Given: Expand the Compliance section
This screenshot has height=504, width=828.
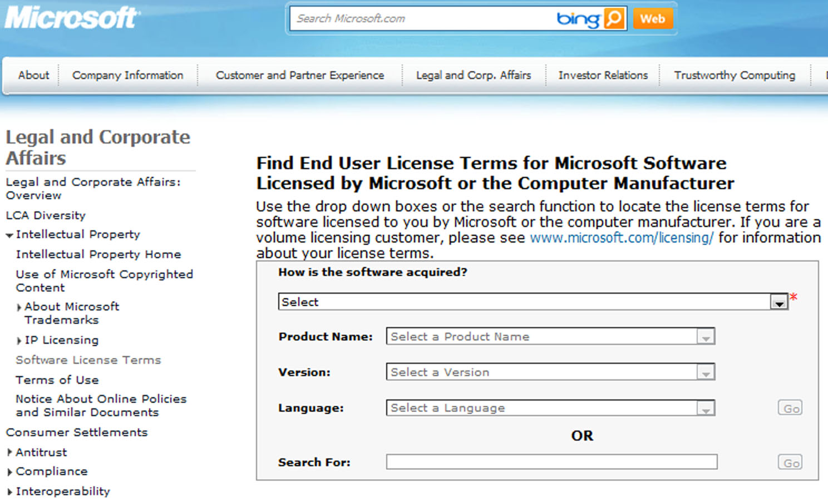Looking at the screenshot, I should tap(9, 471).
